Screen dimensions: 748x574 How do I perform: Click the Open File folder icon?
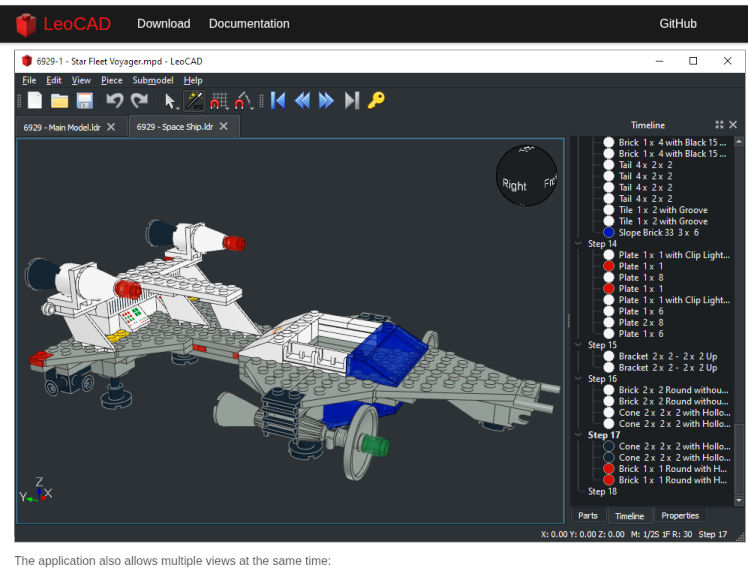60,100
